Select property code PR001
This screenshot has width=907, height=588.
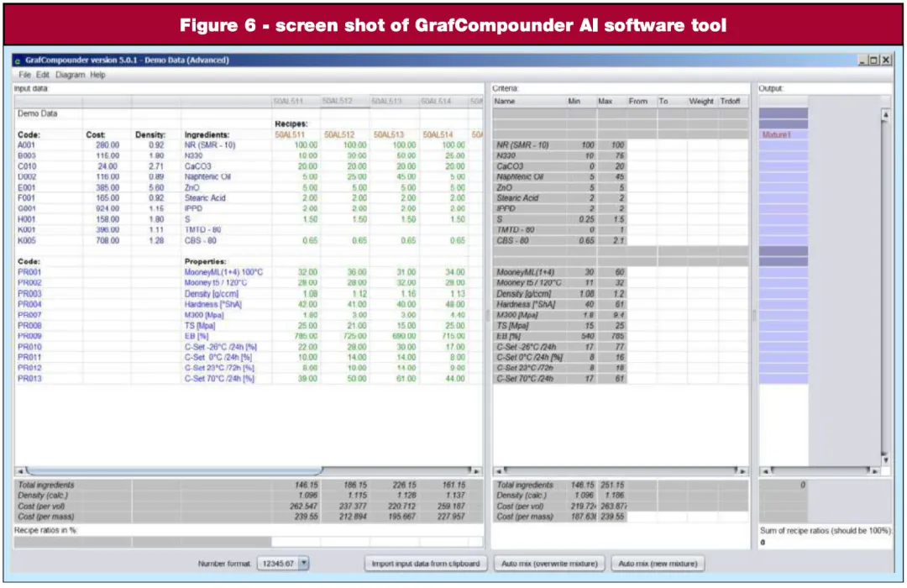click(29, 272)
